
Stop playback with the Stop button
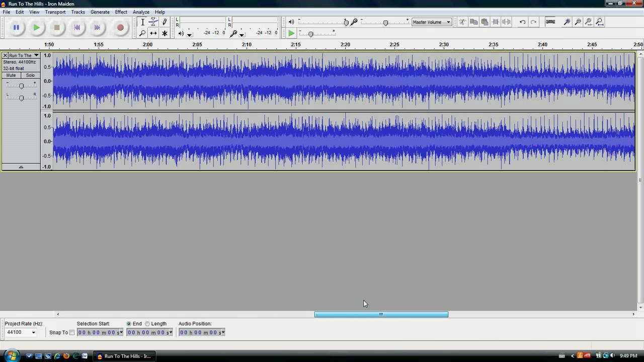tap(57, 28)
